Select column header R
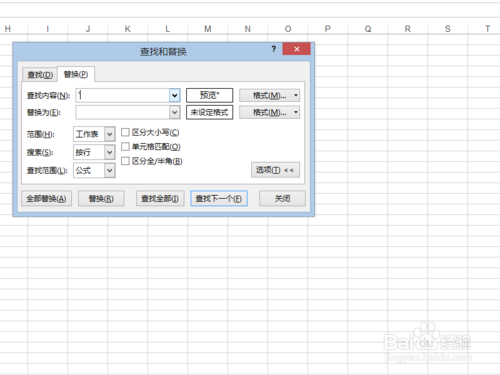 (x=408, y=29)
